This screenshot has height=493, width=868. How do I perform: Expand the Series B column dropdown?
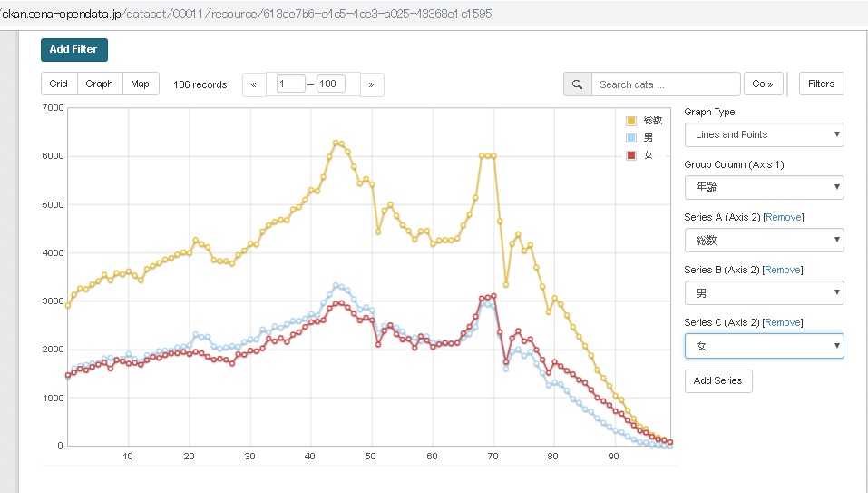pyautogui.click(x=764, y=293)
